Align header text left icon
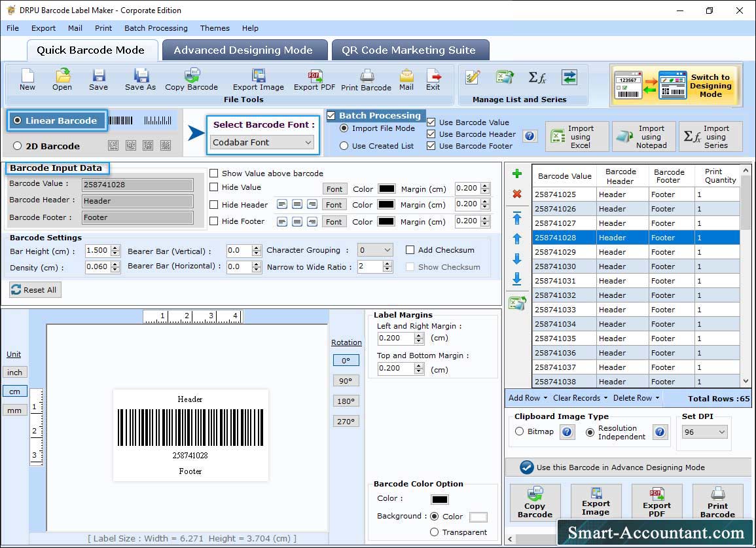756x548 pixels. (282, 204)
